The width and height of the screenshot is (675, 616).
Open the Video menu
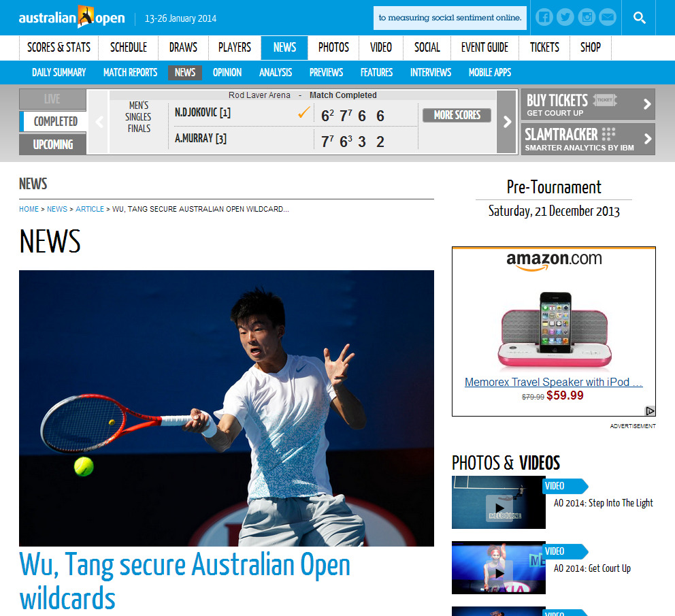click(381, 48)
